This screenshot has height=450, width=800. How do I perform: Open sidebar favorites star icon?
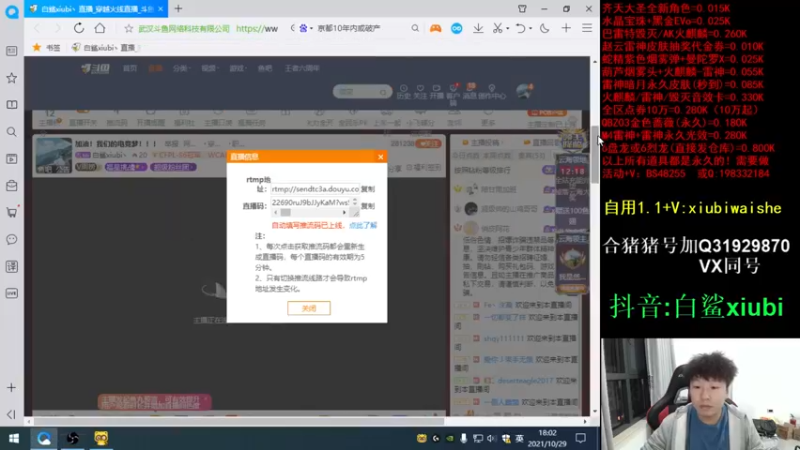tap(11, 78)
